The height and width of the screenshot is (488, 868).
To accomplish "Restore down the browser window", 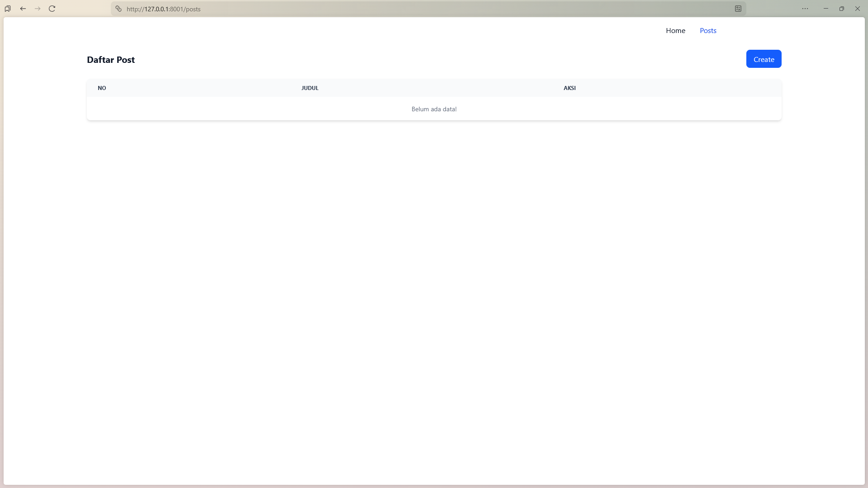I will click(x=841, y=9).
